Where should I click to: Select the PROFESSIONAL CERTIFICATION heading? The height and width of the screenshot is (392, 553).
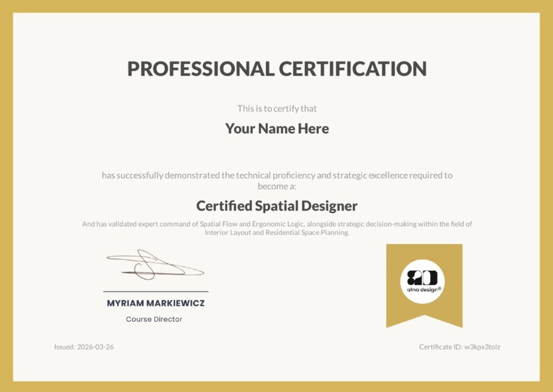(276, 69)
